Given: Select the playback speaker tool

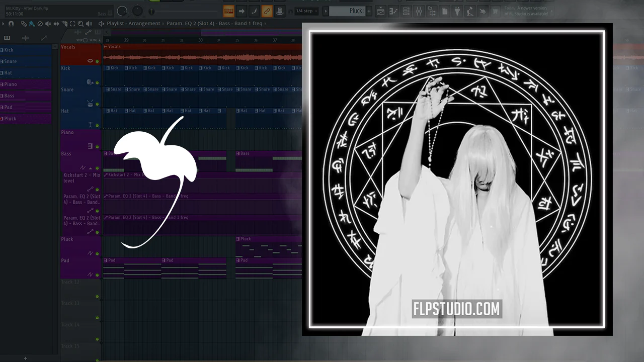Looking at the screenshot, I should pos(89,24).
